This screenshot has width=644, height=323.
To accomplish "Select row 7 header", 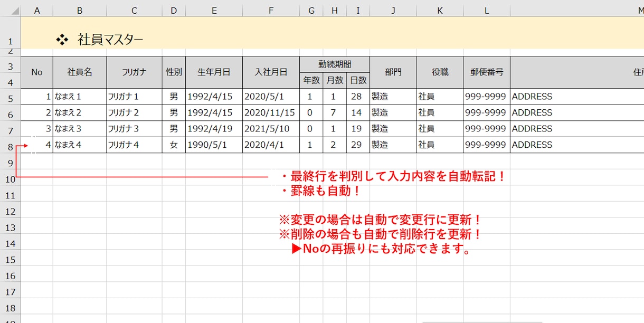I will (x=10, y=129).
